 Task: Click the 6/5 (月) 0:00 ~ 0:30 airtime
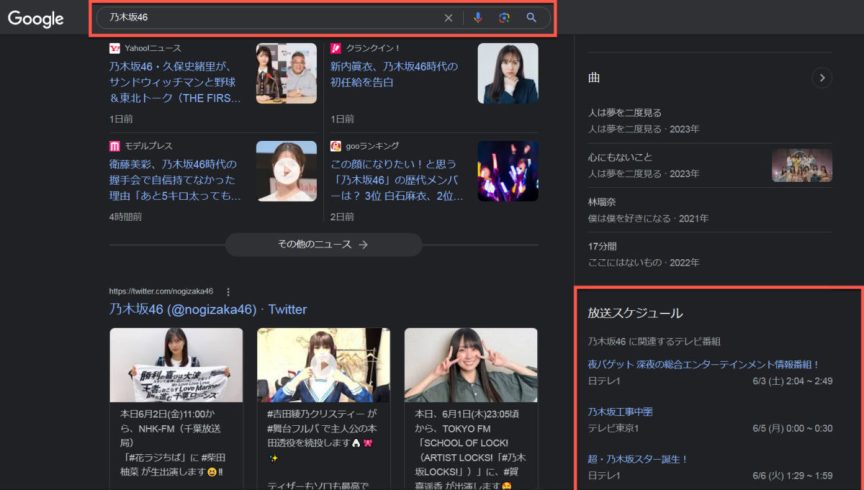792,428
